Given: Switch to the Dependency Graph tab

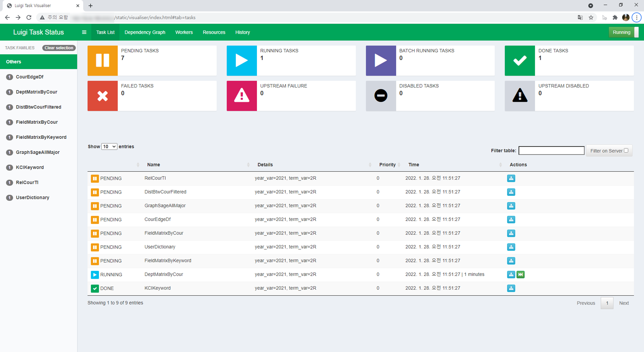Looking at the screenshot, I should 145,32.
